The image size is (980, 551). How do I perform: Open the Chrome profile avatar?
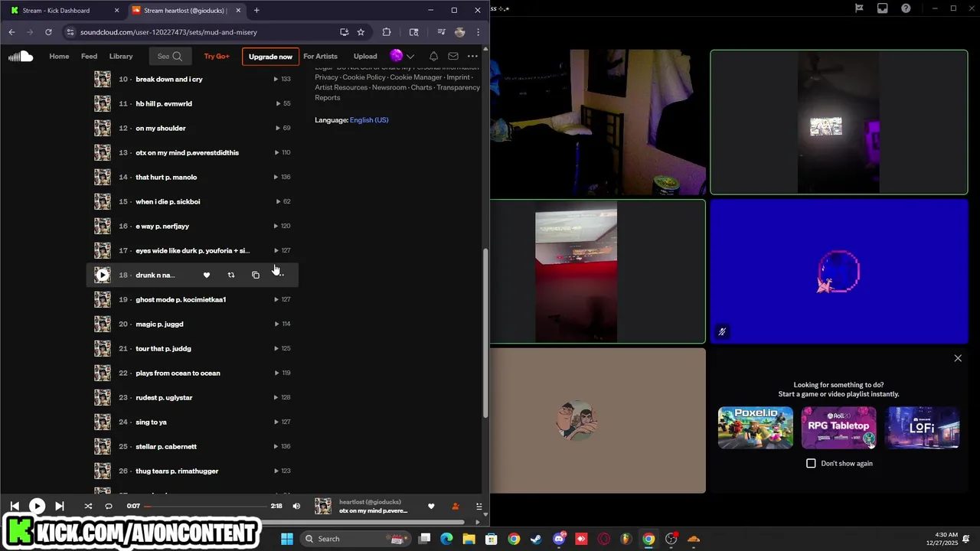point(459,32)
